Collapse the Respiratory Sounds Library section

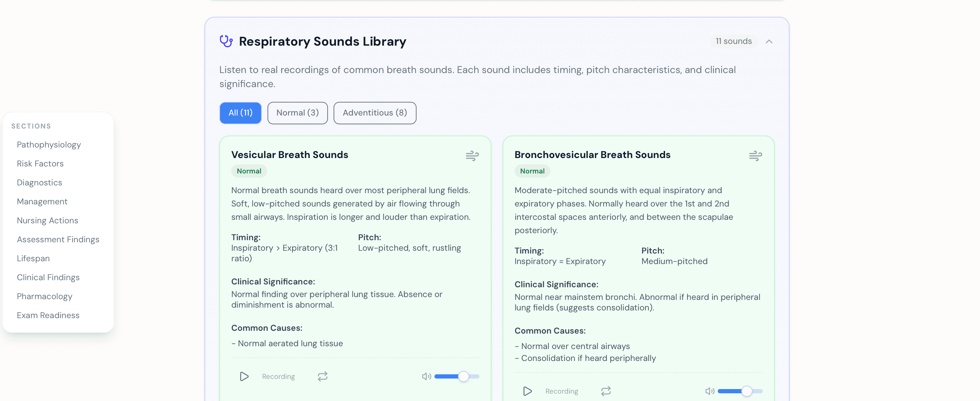769,41
